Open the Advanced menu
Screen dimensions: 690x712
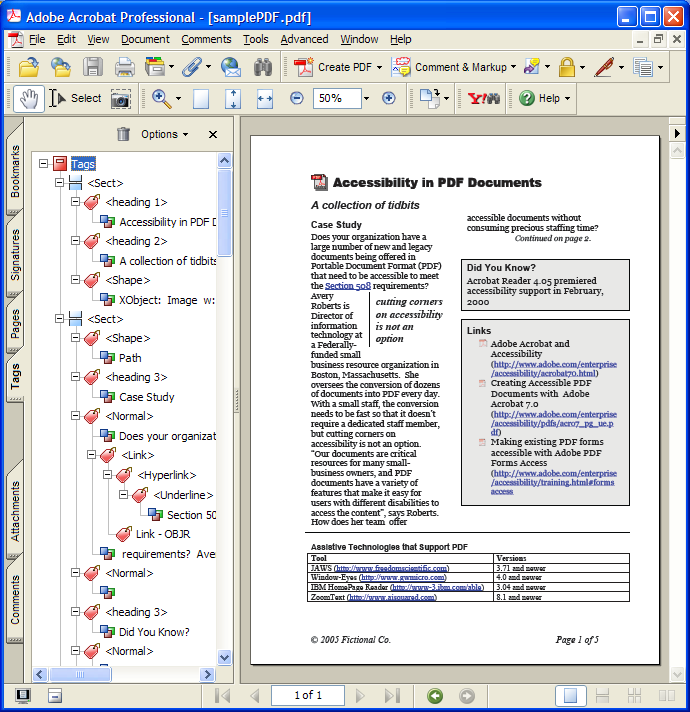(304, 40)
